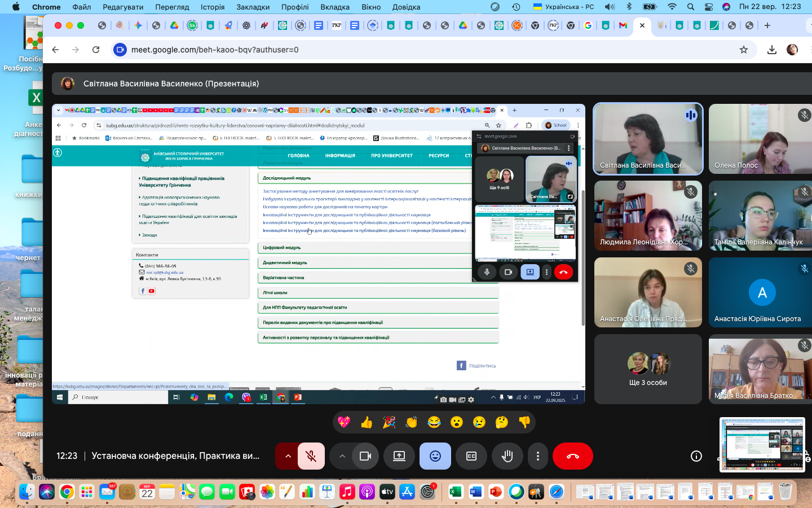Send the thumbs up reaction
812x508 pixels.
[x=367, y=422]
